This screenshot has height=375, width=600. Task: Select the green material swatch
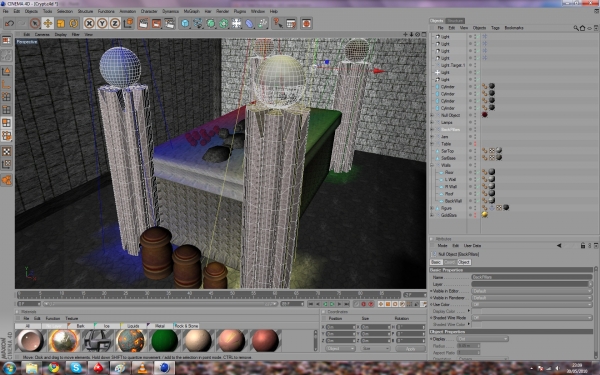(x=165, y=340)
